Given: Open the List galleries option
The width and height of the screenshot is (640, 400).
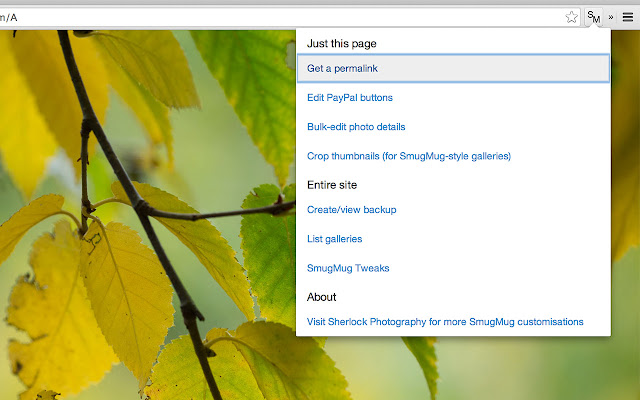Looking at the screenshot, I should tap(334, 239).
